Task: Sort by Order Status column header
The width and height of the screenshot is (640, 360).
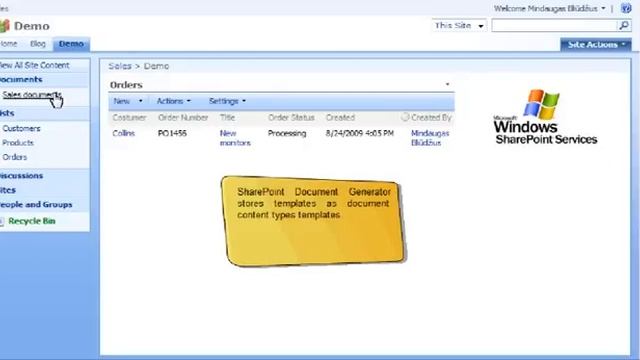Action: click(291, 118)
